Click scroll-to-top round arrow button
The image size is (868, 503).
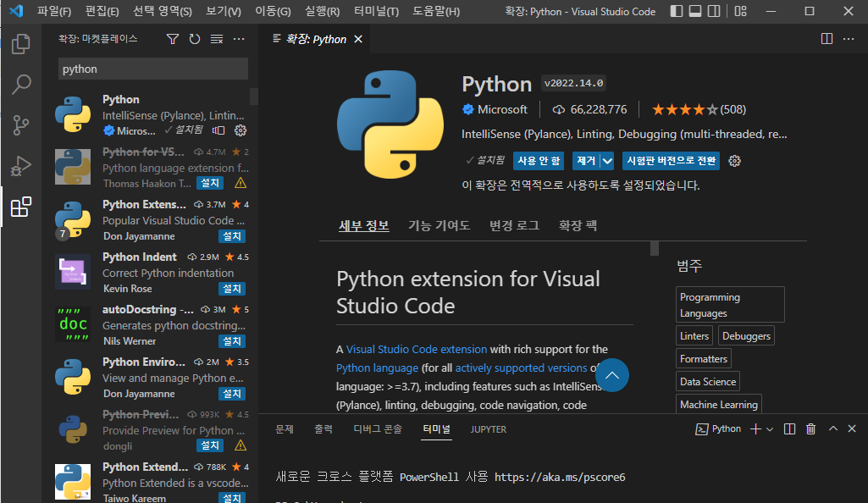tap(611, 375)
